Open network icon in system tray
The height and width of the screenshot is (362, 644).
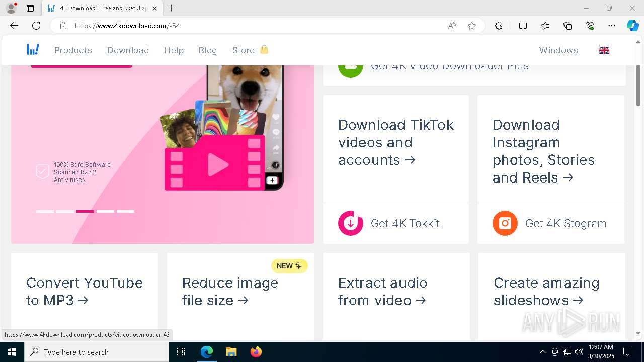click(567, 352)
